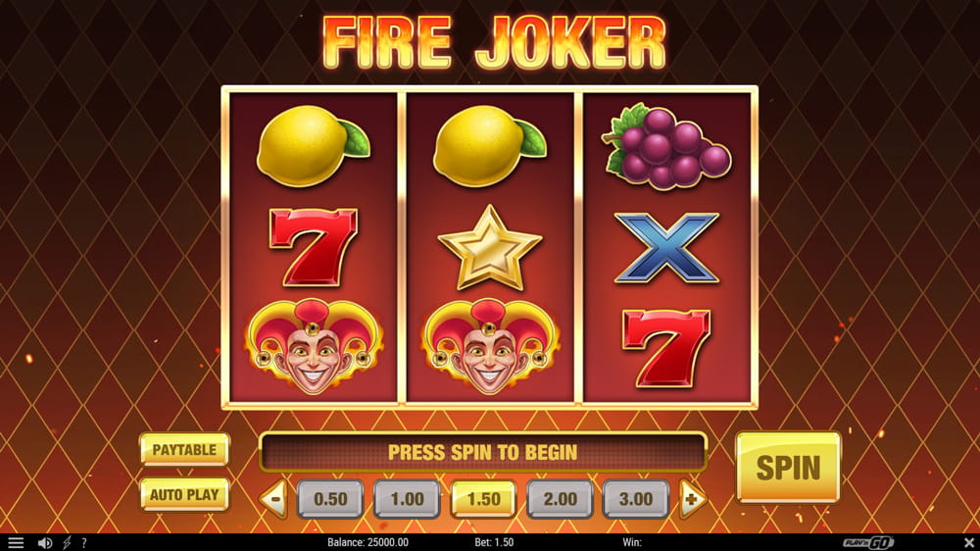Open the question mark help icon

point(83,543)
